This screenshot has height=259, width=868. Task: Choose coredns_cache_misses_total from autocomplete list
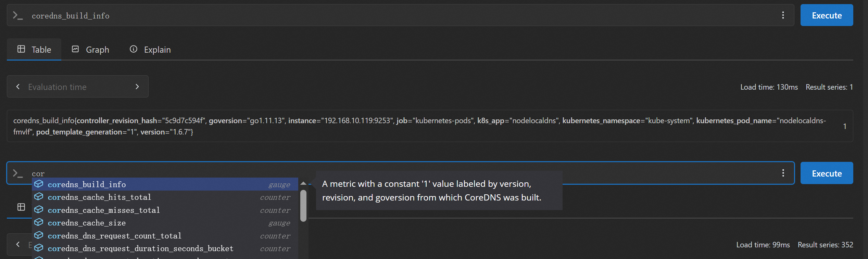(104, 210)
